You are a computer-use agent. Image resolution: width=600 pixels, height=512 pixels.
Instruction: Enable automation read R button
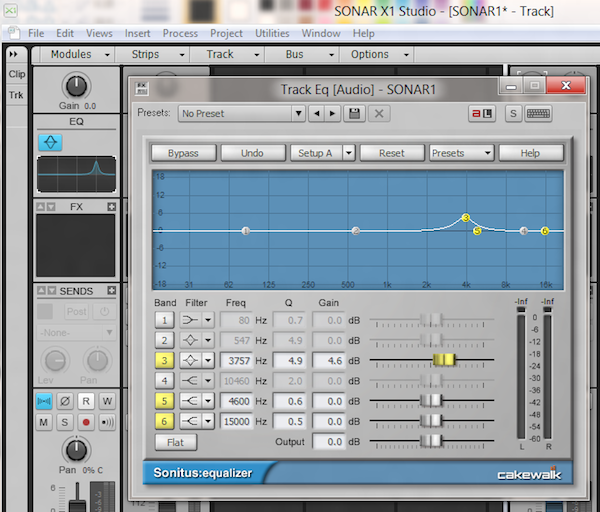coord(86,401)
